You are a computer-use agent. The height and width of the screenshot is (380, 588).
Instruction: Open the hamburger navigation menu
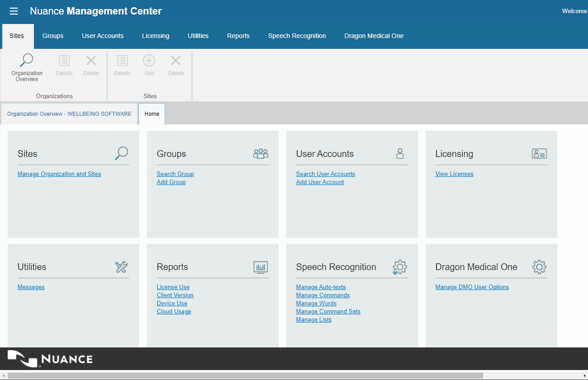[14, 11]
